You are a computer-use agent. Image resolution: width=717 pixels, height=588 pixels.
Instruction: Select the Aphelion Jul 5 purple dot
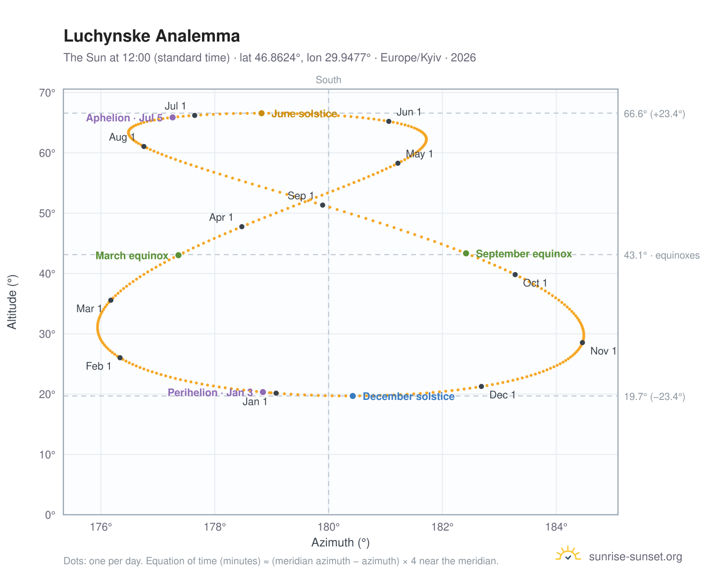pos(172,117)
